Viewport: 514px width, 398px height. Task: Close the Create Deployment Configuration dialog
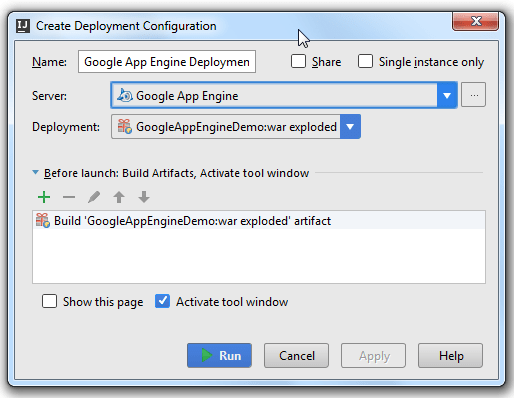click(x=475, y=21)
